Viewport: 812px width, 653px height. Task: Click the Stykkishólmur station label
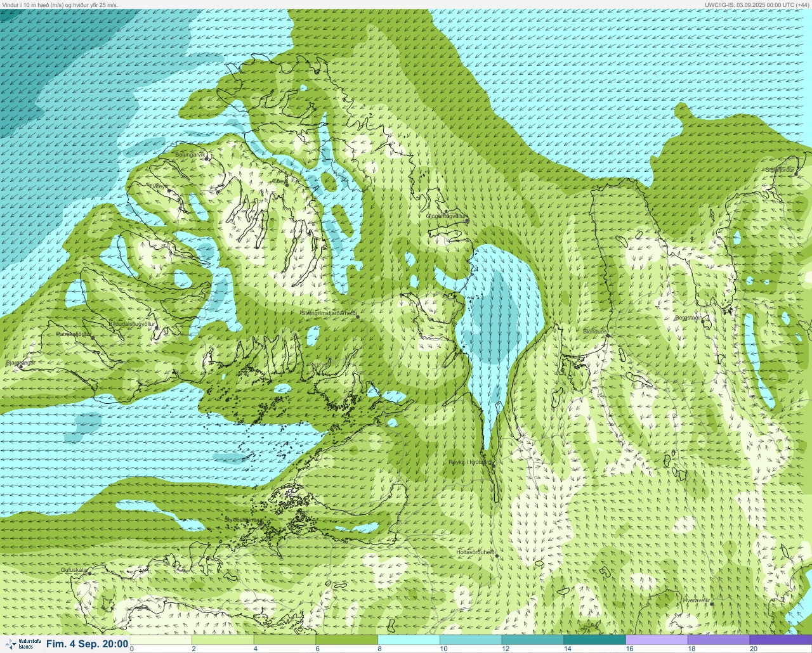243,520
